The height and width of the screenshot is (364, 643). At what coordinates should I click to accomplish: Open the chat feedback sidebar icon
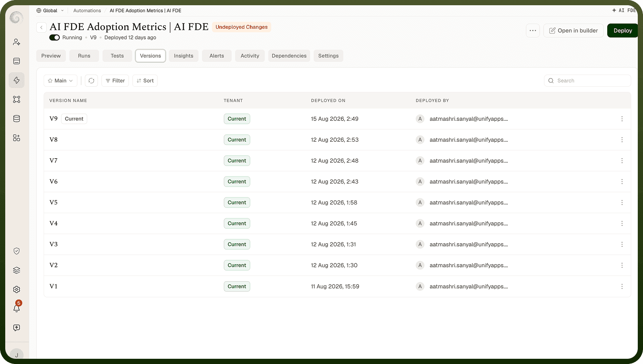[x=17, y=328]
